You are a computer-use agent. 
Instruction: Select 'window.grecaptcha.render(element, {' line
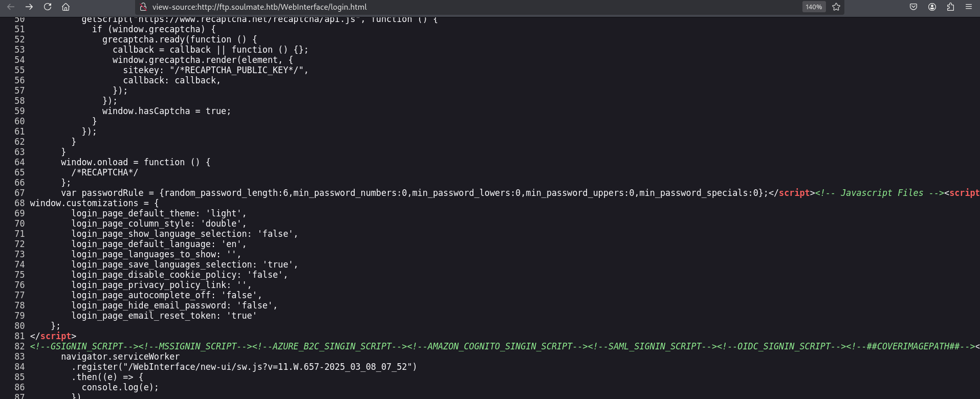point(203,60)
